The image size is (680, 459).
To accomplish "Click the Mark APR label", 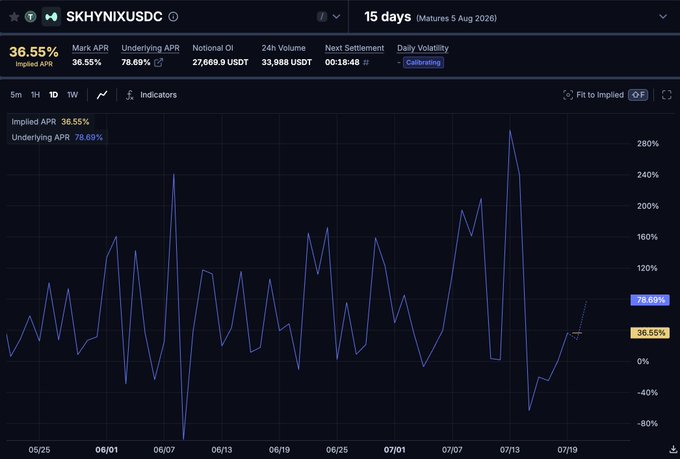I will pos(90,48).
